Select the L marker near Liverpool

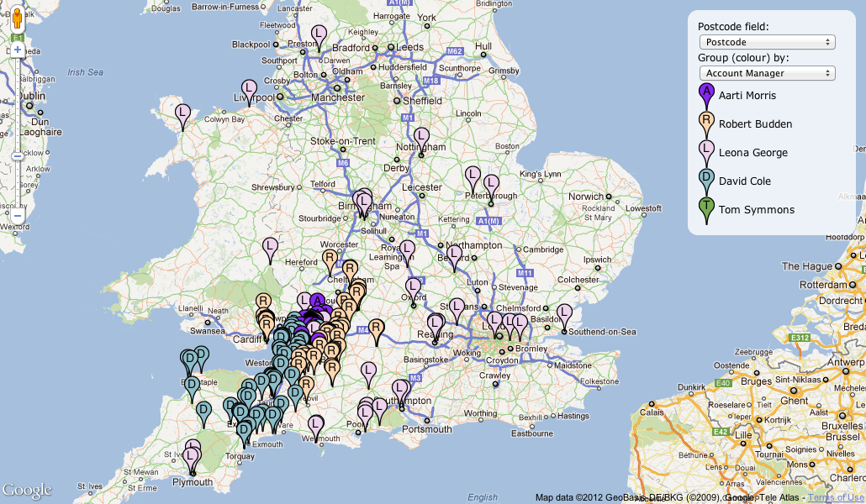[249, 88]
